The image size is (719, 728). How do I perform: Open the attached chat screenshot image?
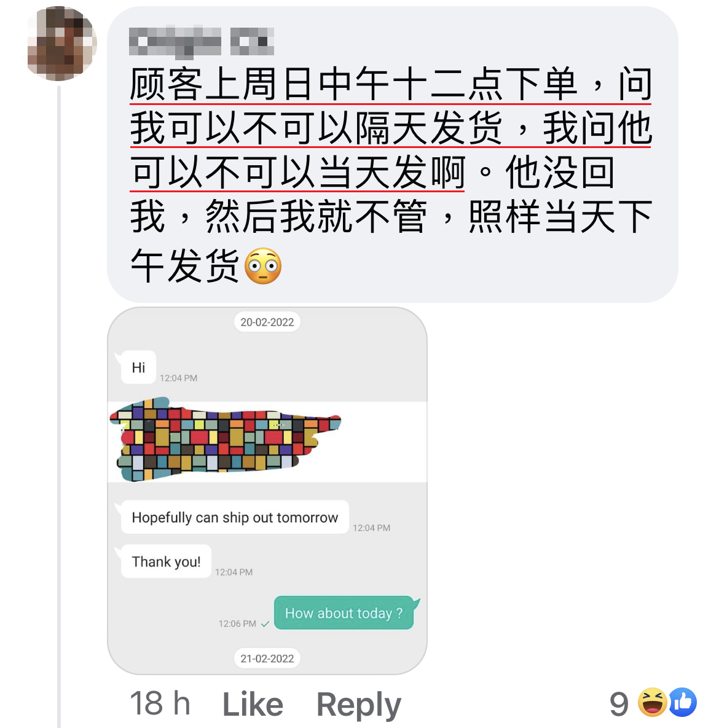[267, 491]
